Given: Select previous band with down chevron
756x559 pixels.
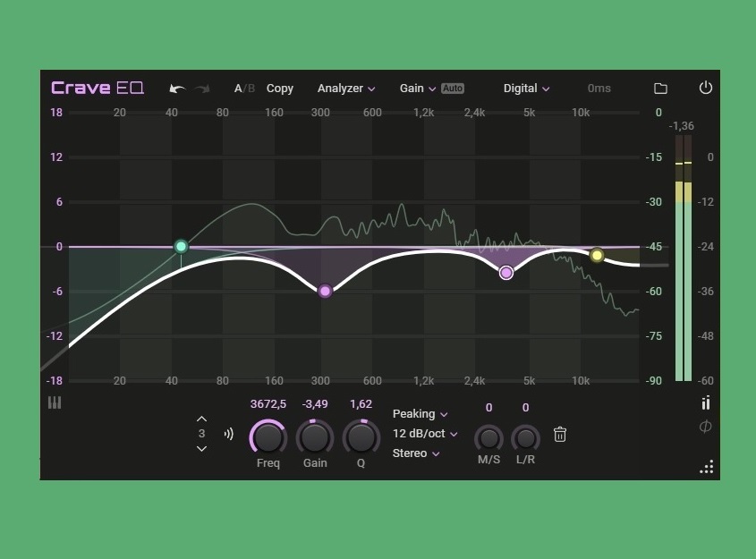Looking at the screenshot, I should click(x=201, y=449).
